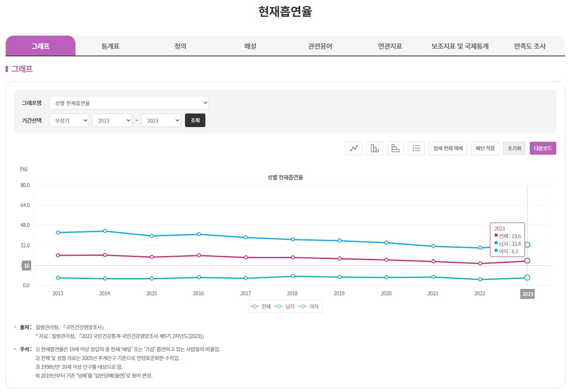Open the 그래프명 dropdown (성별 현재흡연율)

point(129,103)
